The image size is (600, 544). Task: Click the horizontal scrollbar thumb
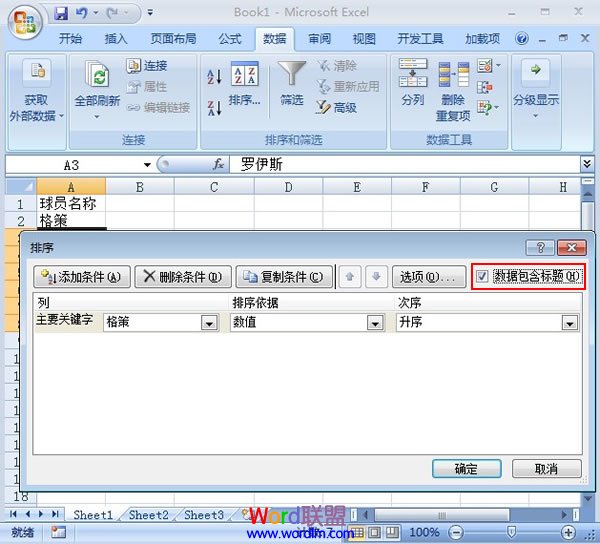click(x=442, y=515)
